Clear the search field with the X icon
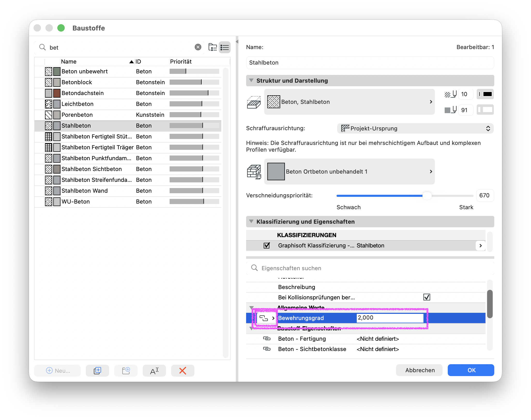The height and width of the screenshot is (420, 531). [198, 47]
